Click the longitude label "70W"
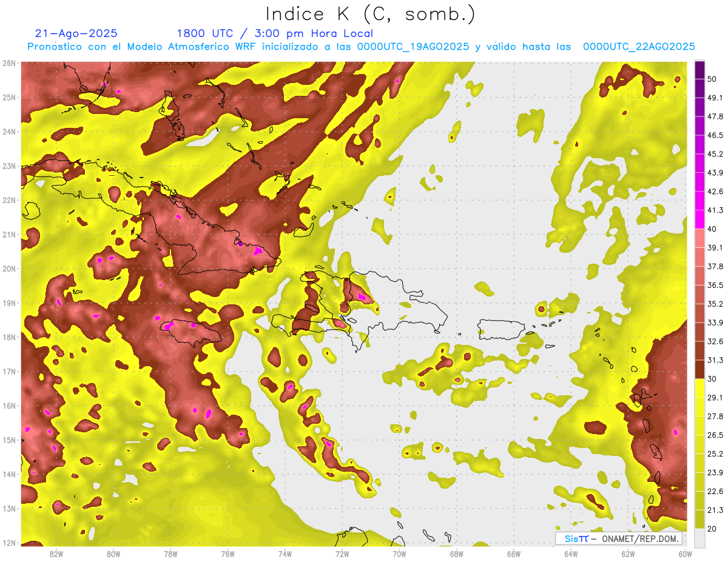The image size is (728, 562). [399, 554]
